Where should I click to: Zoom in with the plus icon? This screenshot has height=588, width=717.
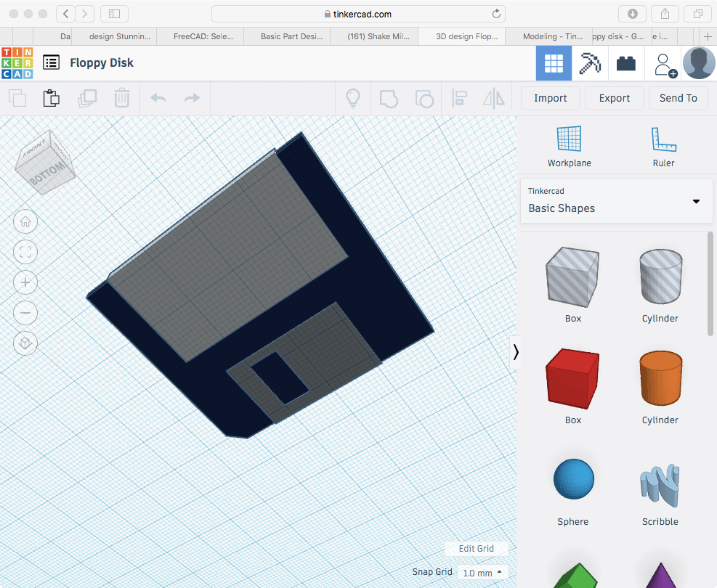25,282
